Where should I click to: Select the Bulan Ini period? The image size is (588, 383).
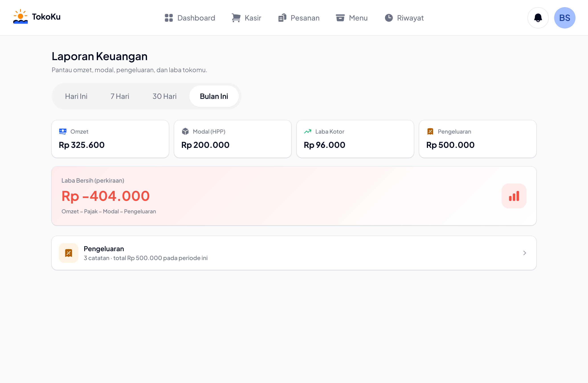coord(214,96)
